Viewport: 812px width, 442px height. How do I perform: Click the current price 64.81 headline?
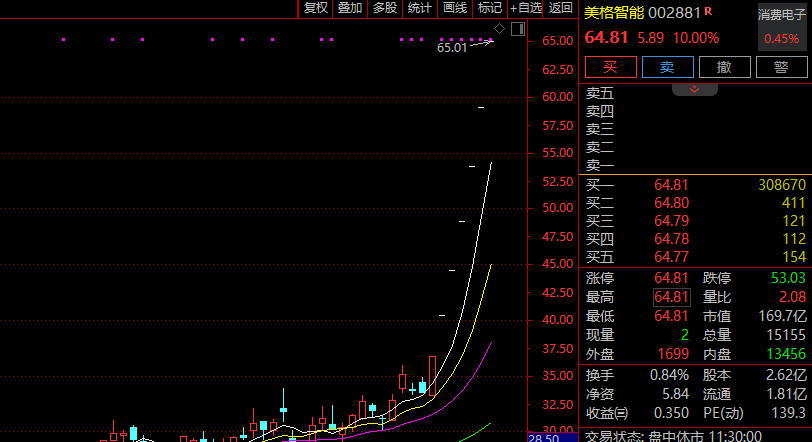point(606,37)
